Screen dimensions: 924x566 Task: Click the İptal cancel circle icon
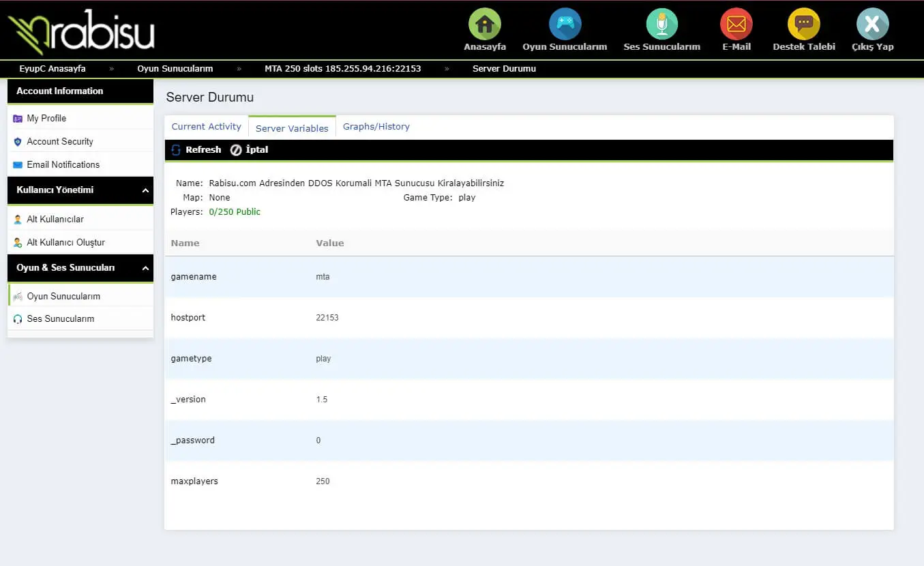point(236,150)
